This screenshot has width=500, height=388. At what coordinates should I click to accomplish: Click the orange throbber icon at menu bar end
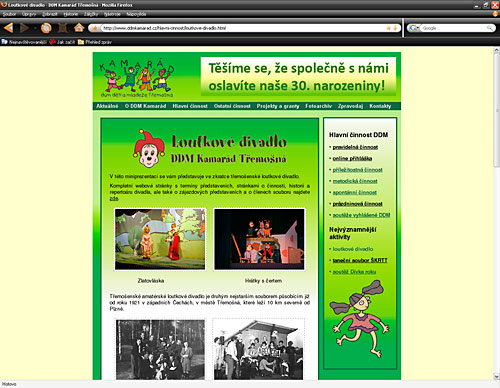pyautogui.click(x=495, y=14)
